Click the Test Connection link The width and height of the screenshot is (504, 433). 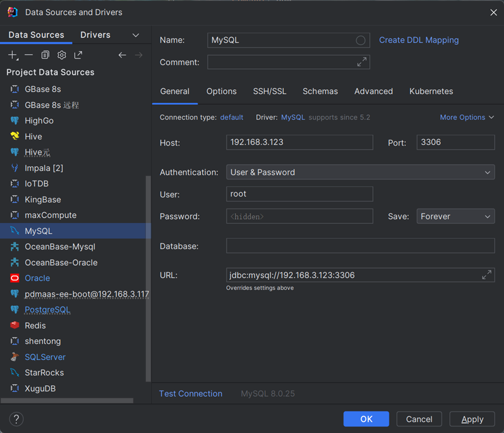coord(190,394)
